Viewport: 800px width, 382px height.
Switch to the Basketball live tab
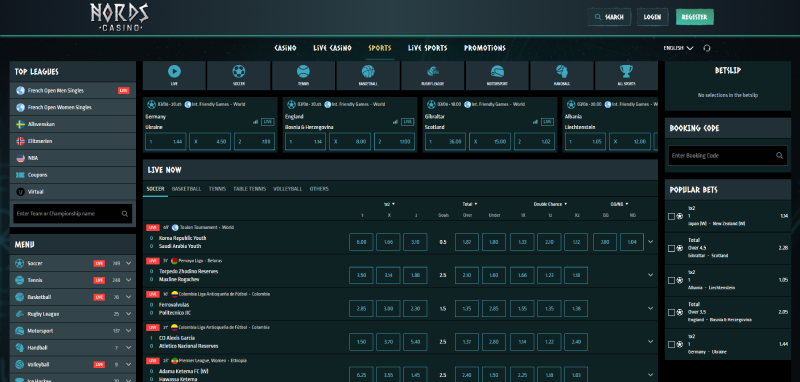point(186,189)
